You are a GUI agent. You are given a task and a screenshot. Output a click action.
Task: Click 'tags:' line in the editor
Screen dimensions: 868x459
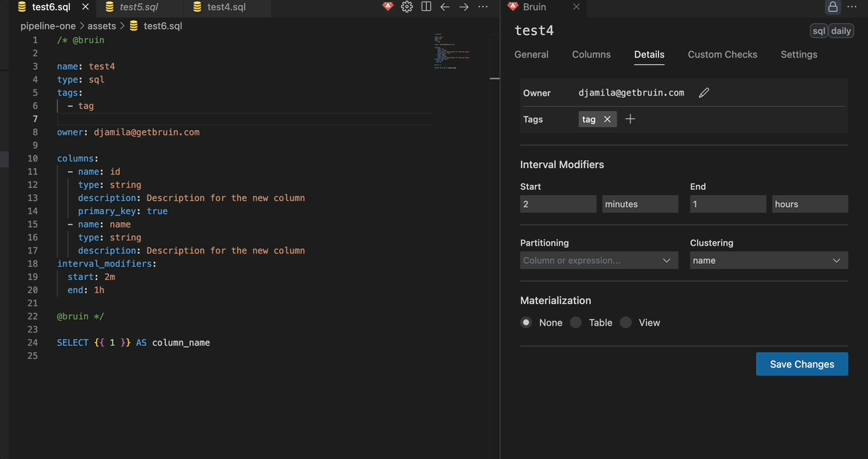69,93
